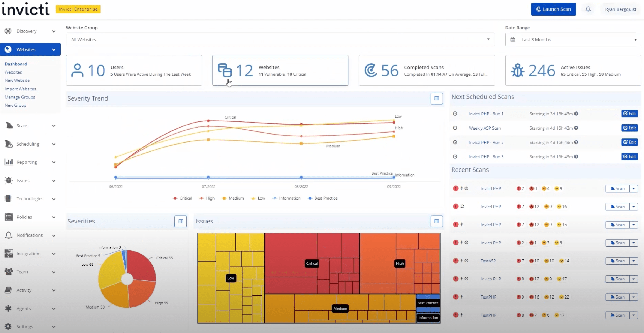
Task: Click the notifications bell icon in header
Action: 588,9
